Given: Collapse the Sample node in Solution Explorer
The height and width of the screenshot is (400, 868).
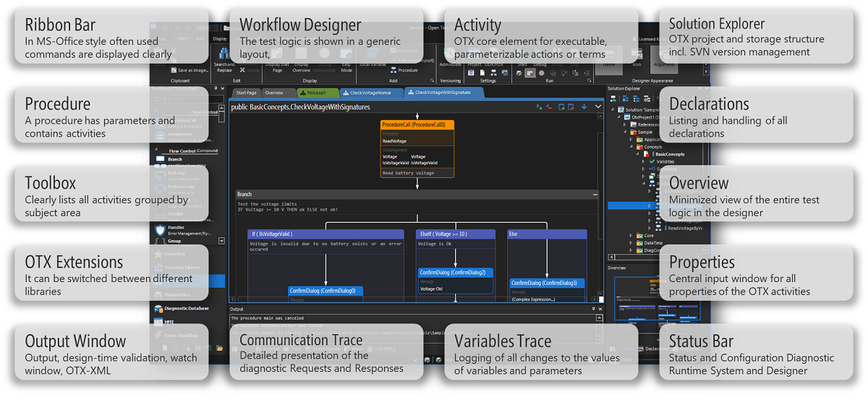Looking at the screenshot, I should coord(624,132).
